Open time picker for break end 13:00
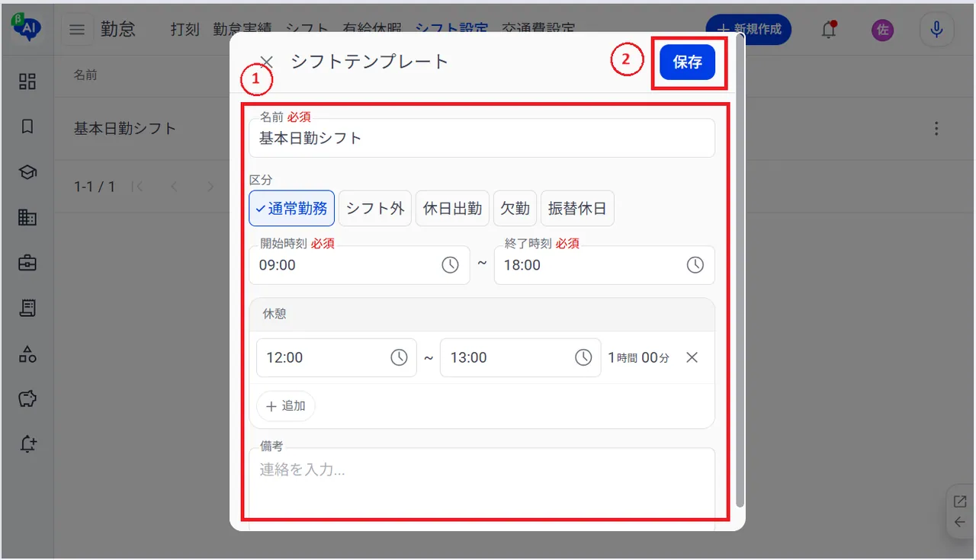Image resolution: width=976 pixels, height=560 pixels. 583,357
